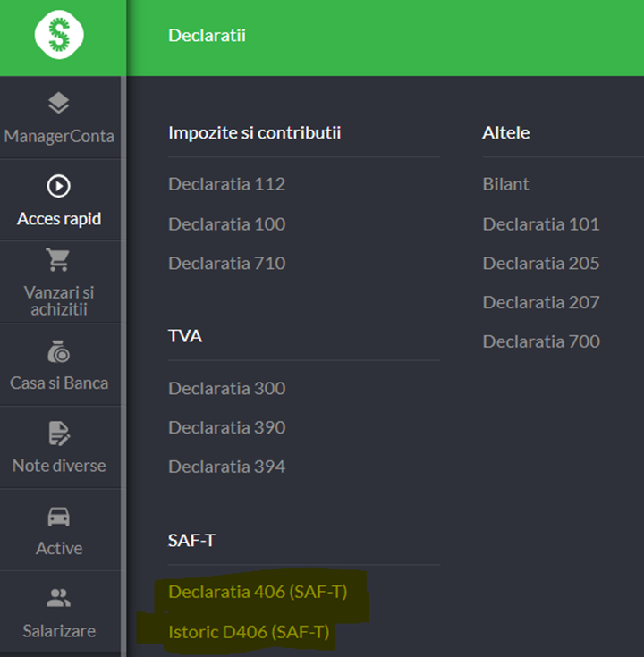Open Bilant under Altele
This screenshot has width=644, height=657.
click(x=505, y=184)
